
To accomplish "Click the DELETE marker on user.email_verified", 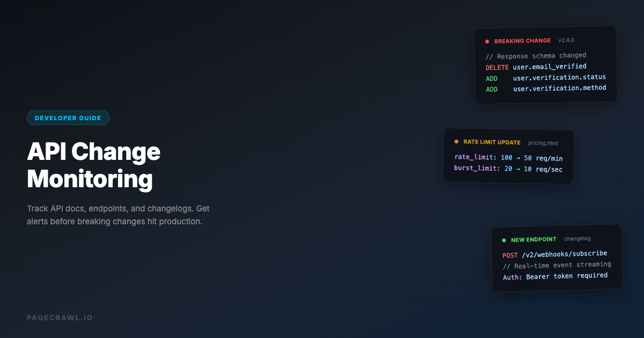I will coord(497,67).
